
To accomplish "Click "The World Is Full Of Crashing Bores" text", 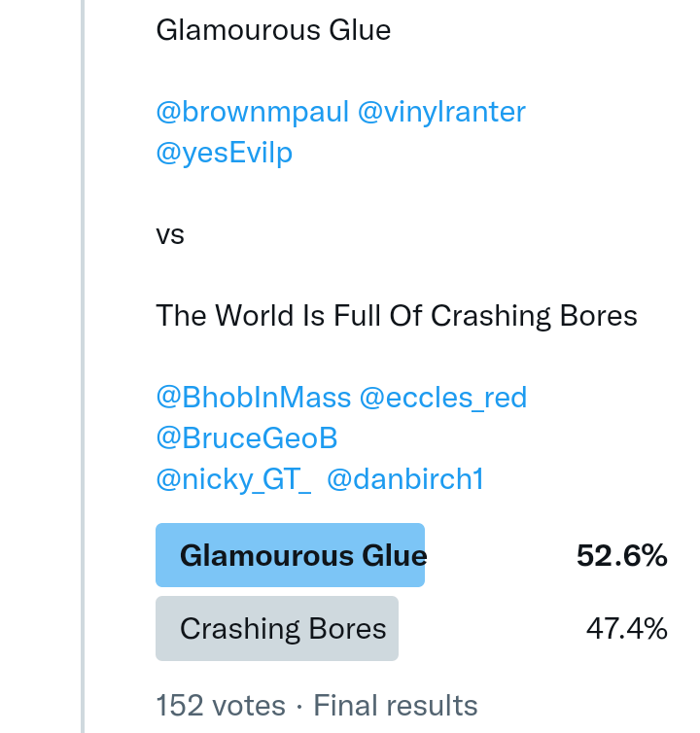I will coord(397,315).
